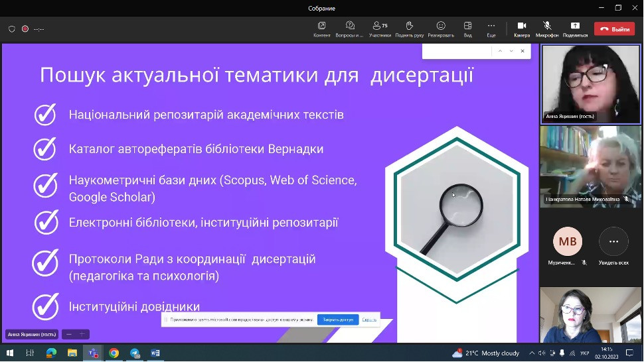Click the text Каталог авторефератів бібліотеки Вернадки
Viewport: 644px width, 362px height.
pyautogui.click(x=196, y=149)
